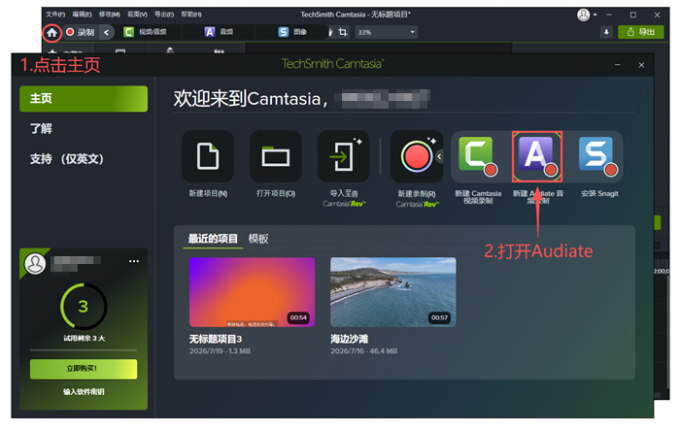Collapse the recorder options with the < arrow
Image resolution: width=680 pixels, height=428 pixels.
(x=106, y=33)
